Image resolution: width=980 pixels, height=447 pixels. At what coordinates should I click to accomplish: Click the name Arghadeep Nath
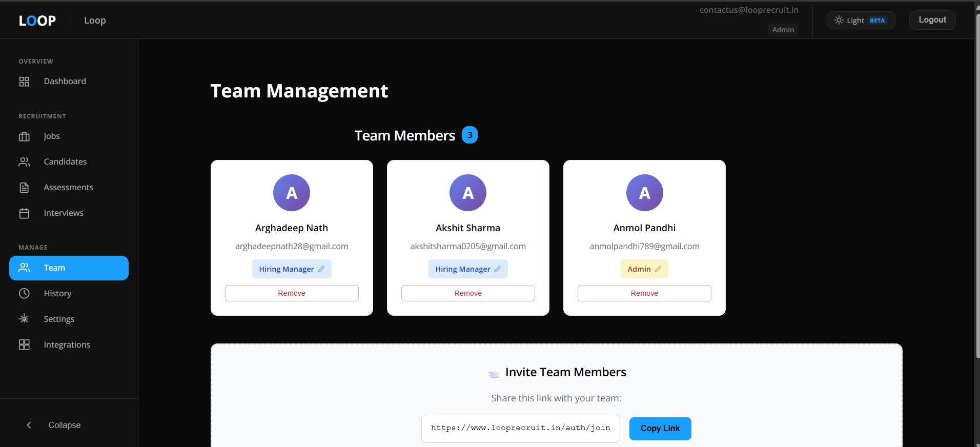pos(292,228)
